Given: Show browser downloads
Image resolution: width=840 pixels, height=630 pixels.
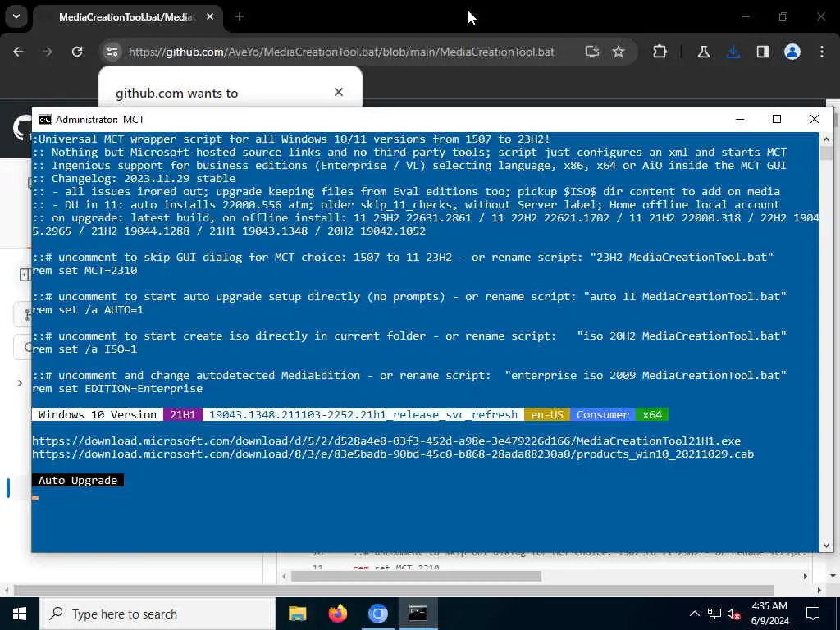Looking at the screenshot, I should pos(733,52).
